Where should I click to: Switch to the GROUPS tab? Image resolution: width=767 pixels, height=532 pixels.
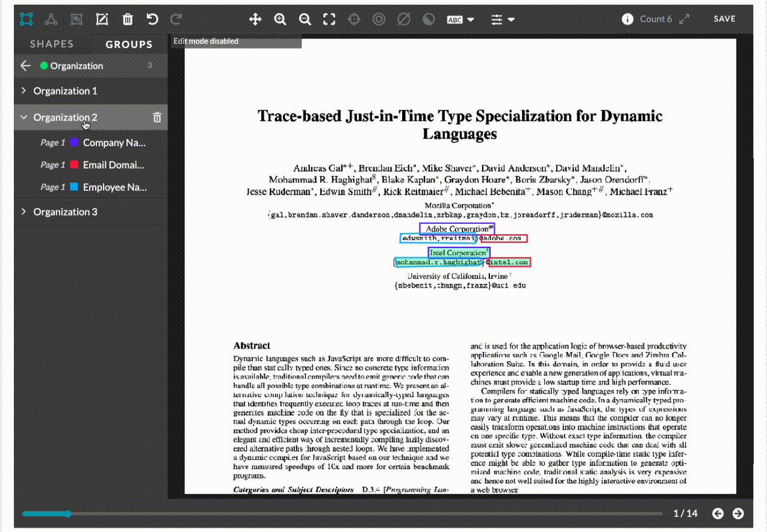click(129, 44)
